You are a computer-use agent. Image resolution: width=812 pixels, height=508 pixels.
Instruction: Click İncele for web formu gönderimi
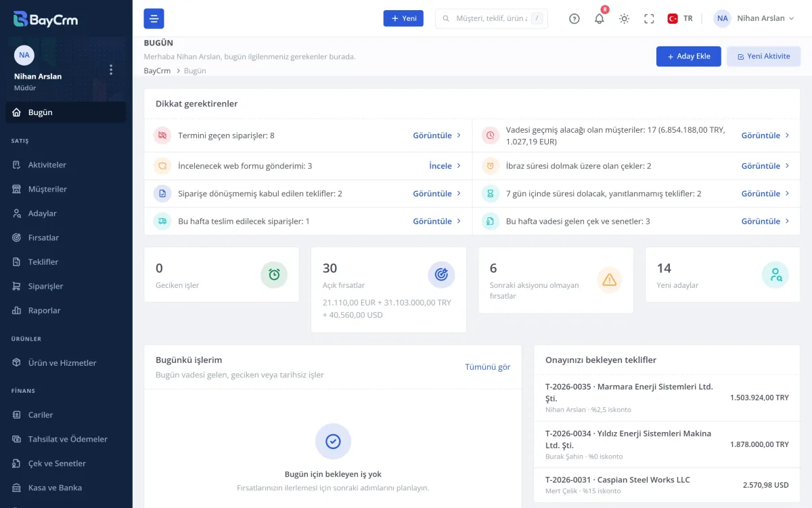445,165
